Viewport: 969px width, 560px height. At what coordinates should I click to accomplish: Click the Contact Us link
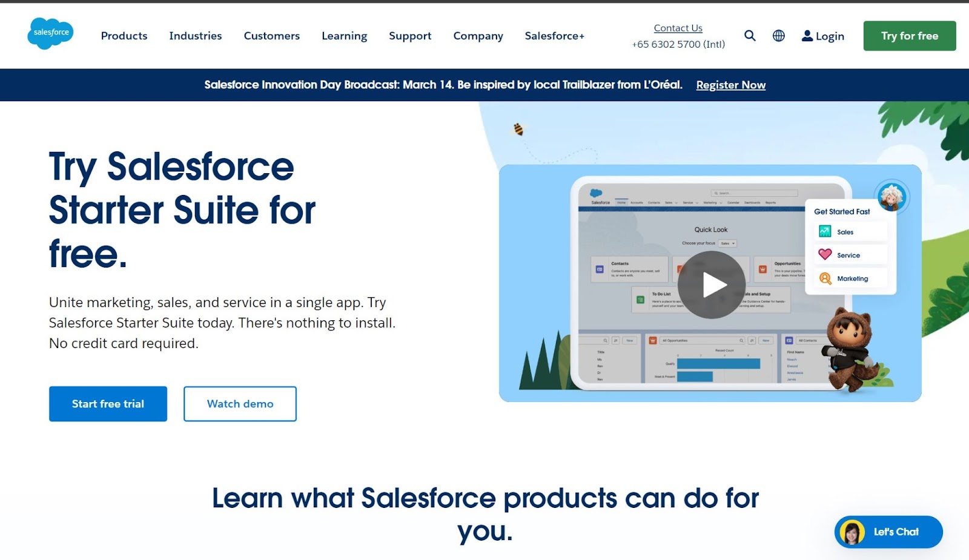pyautogui.click(x=678, y=28)
